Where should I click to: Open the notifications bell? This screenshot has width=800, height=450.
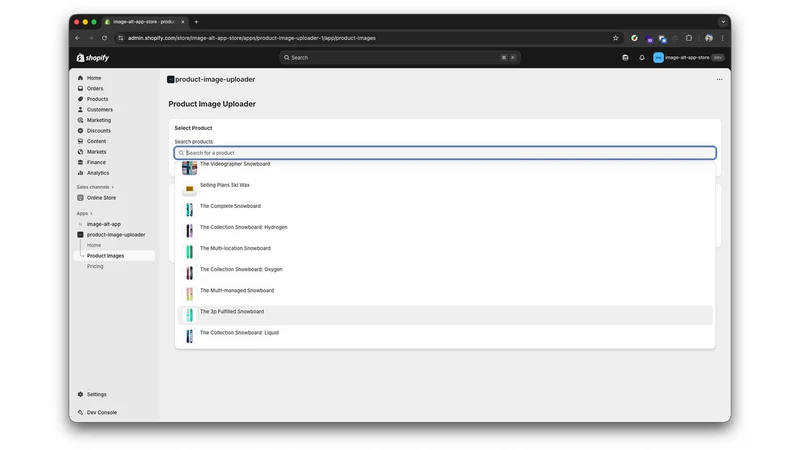(x=642, y=58)
